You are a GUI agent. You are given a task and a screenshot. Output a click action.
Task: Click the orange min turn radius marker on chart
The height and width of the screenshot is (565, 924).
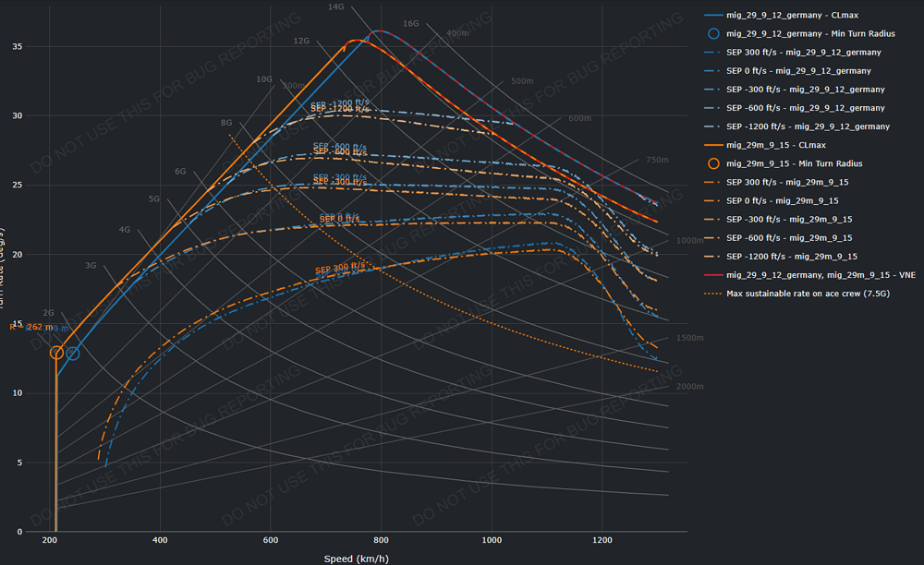(56, 353)
